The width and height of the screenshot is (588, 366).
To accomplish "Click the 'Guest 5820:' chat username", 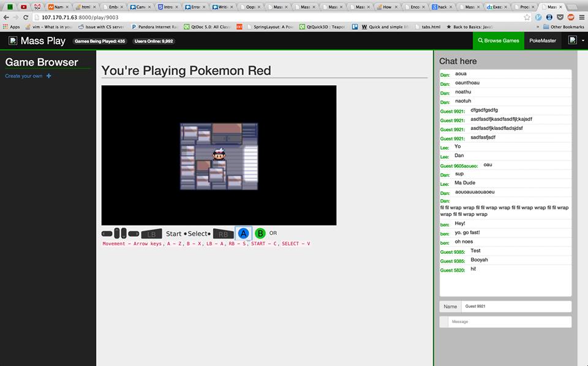I will 452,270.
